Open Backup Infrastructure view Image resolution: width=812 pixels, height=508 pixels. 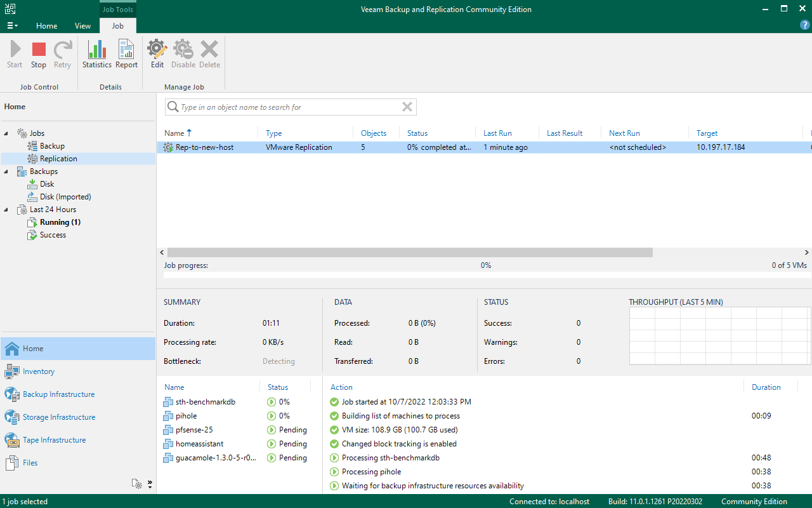pos(58,394)
